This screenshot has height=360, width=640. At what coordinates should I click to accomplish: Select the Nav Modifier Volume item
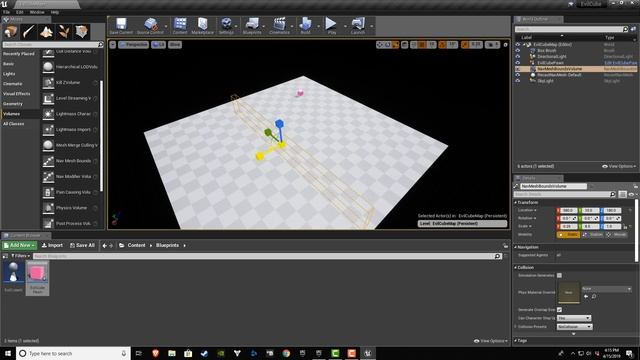pos(70,176)
